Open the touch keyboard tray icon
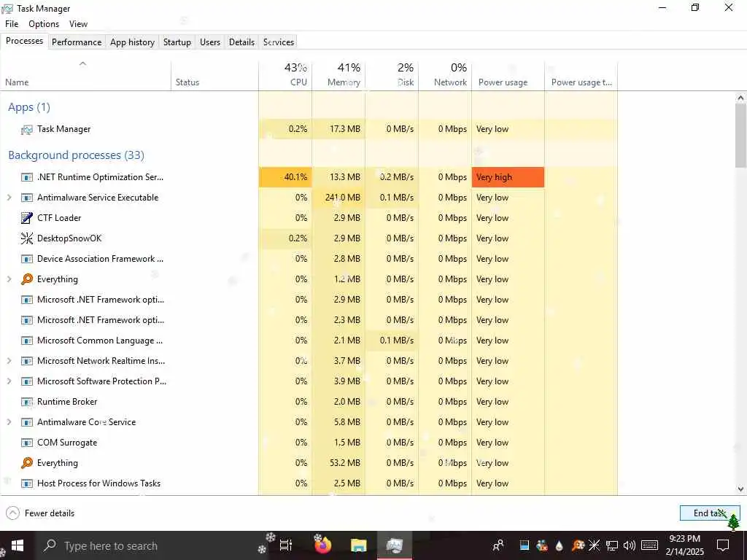The height and width of the screenshot is (560, 747). point(649,545)
